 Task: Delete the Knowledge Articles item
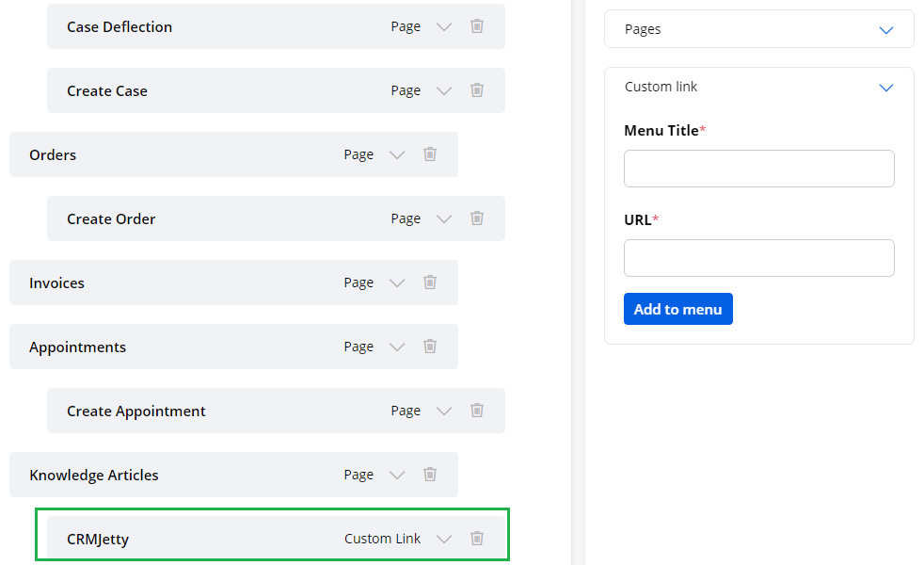click(430, 475)
